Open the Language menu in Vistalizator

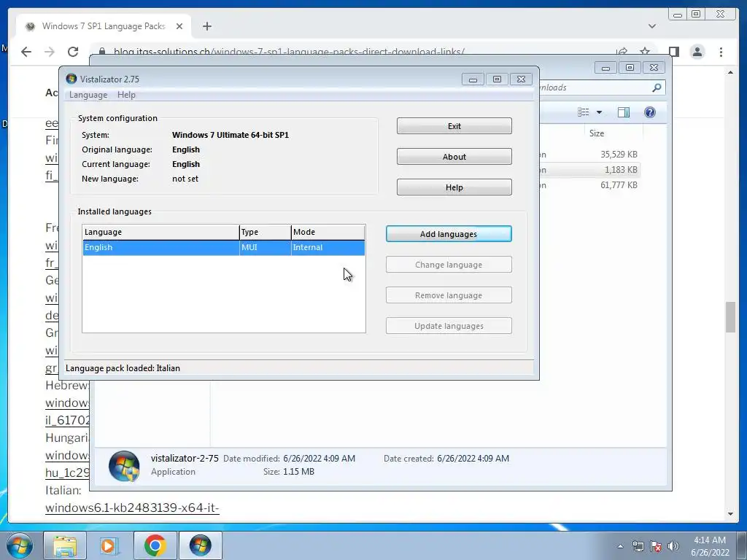88,95
